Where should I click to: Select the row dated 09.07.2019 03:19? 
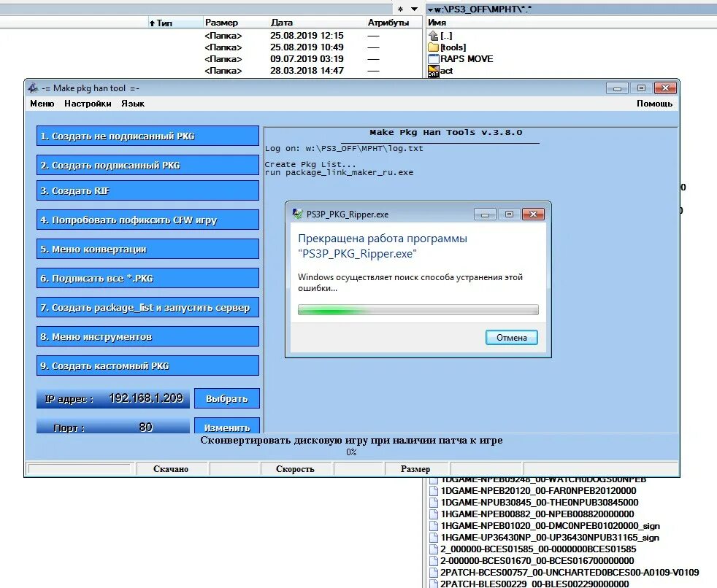pos(211,59)
